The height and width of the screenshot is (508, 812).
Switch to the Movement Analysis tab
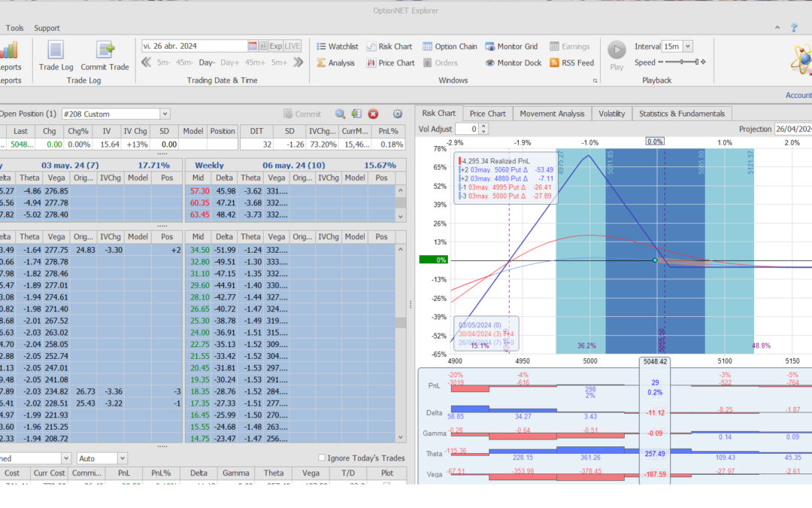[552, 114]
